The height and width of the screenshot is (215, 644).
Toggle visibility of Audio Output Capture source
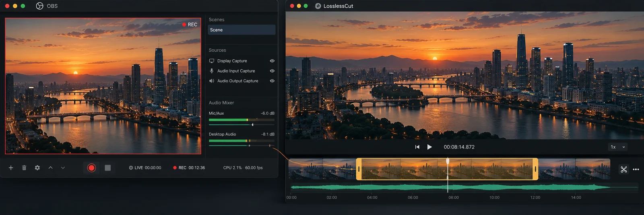(272, 81)
